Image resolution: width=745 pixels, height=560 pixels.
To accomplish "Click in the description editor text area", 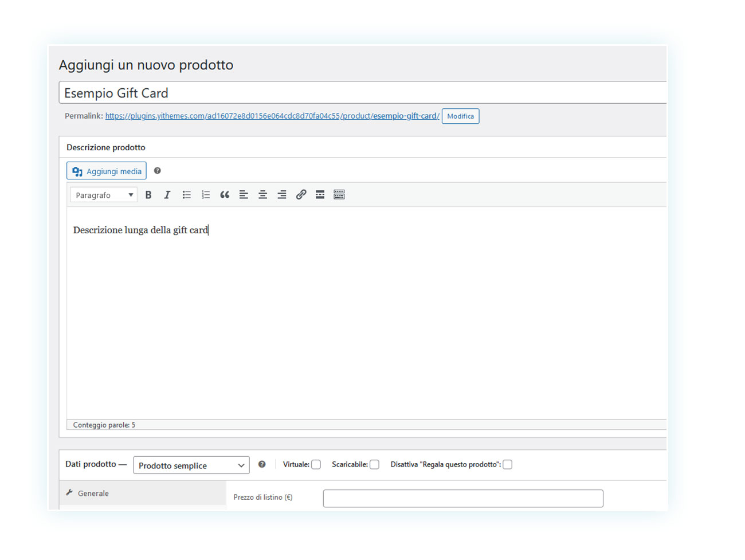I will pyautogui.click(x=367, y=313).
